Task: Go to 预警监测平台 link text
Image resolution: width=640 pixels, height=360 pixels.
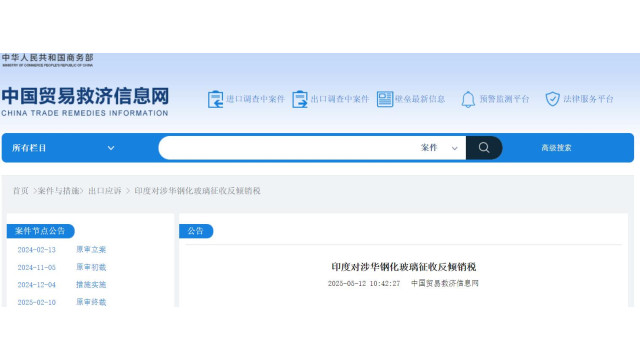Action: click(504, 99)
